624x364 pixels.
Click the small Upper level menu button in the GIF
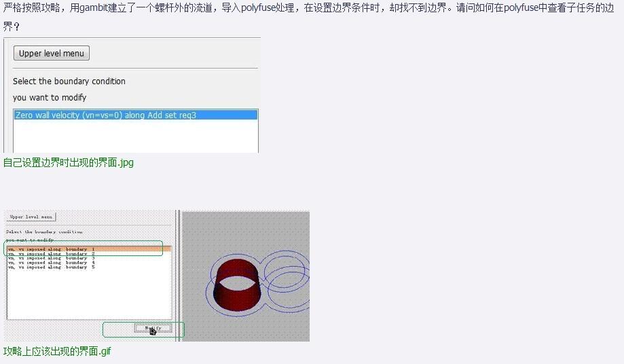31,217
